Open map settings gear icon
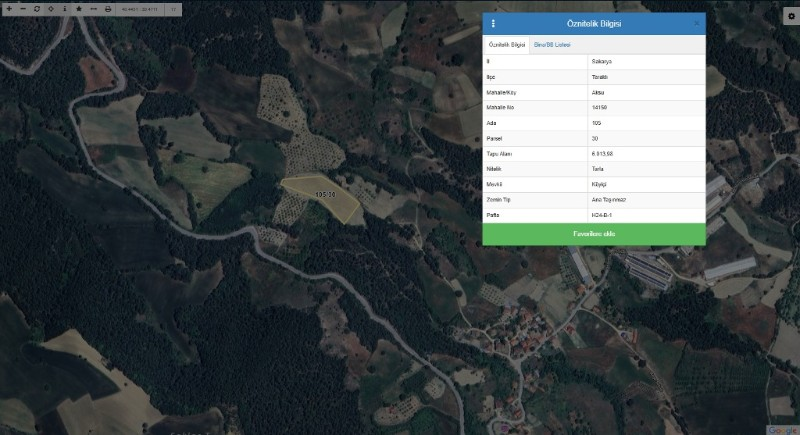 pos(791,17)
